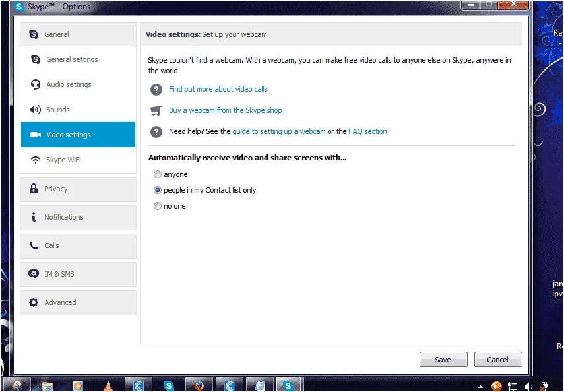Show hidden system tray icons
The height and width of the screenshot is (392, 564).
(480, 387)
